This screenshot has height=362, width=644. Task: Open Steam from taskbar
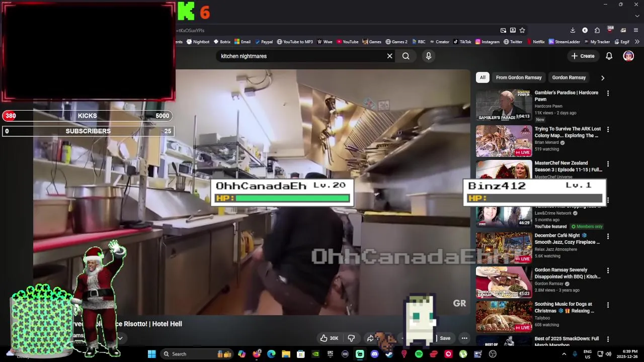(x=389, y=354)
